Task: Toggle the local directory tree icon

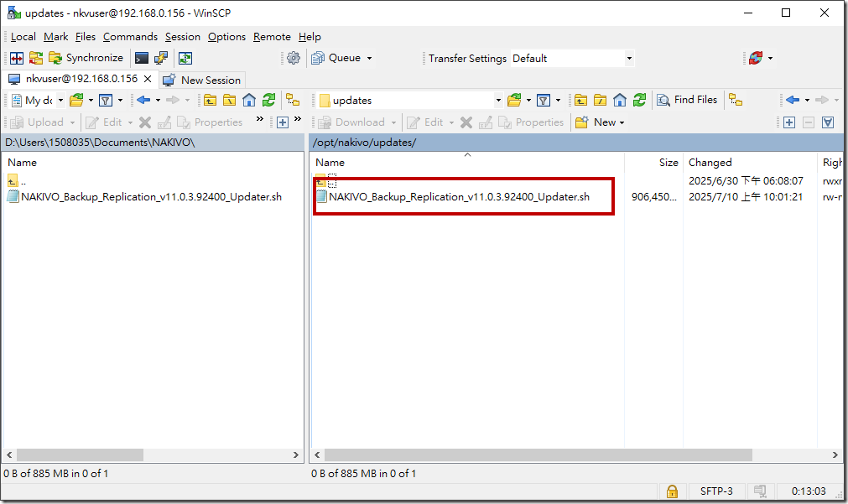Action: pos(293,100)
